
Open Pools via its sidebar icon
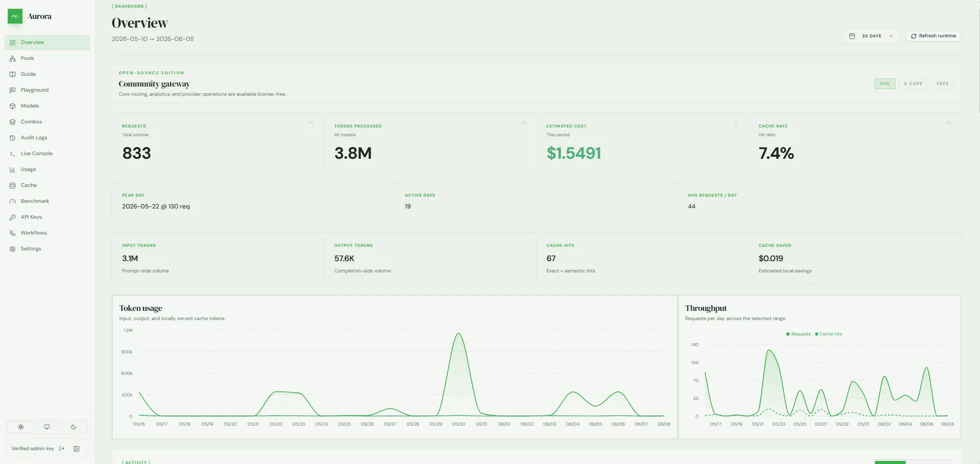pyautogui.click(x=12, y=58)
